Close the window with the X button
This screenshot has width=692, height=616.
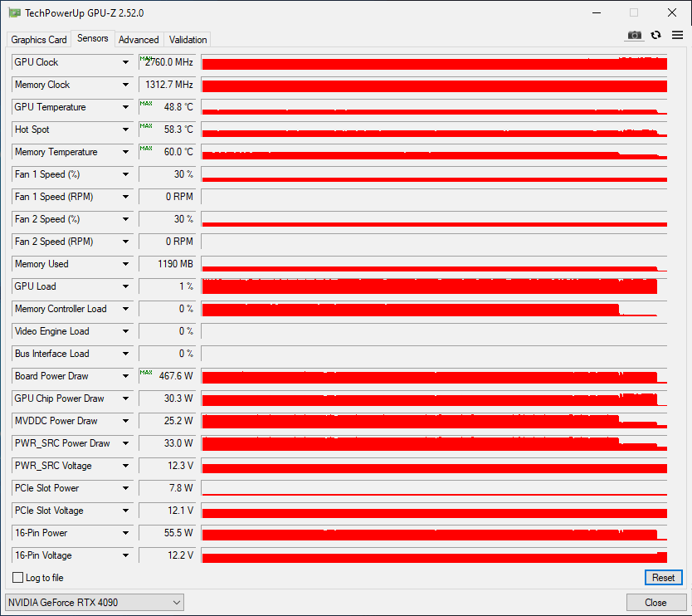(x=672, y=12)
